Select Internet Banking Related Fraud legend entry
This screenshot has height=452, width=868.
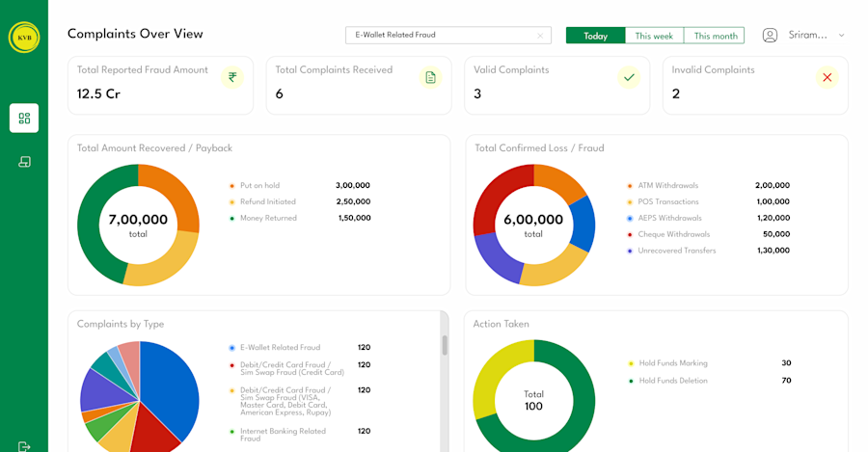click(283, 435)
